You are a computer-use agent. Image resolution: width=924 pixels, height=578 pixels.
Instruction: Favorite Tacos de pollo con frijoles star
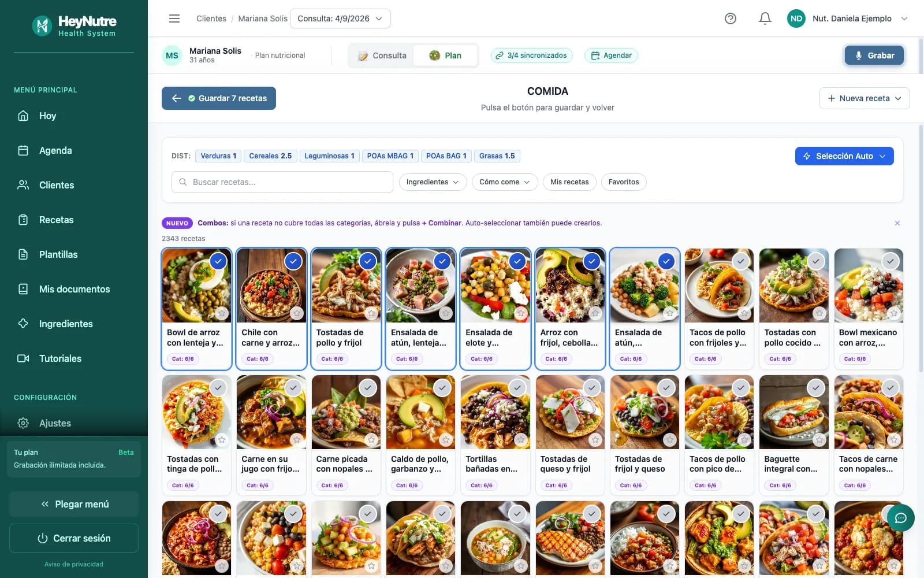745,313
